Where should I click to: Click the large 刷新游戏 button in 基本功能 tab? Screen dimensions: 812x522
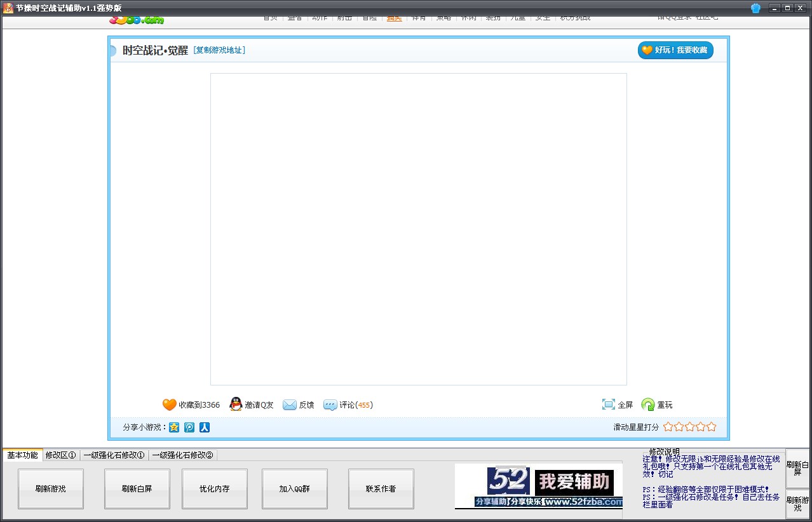[x=51, y=489]
